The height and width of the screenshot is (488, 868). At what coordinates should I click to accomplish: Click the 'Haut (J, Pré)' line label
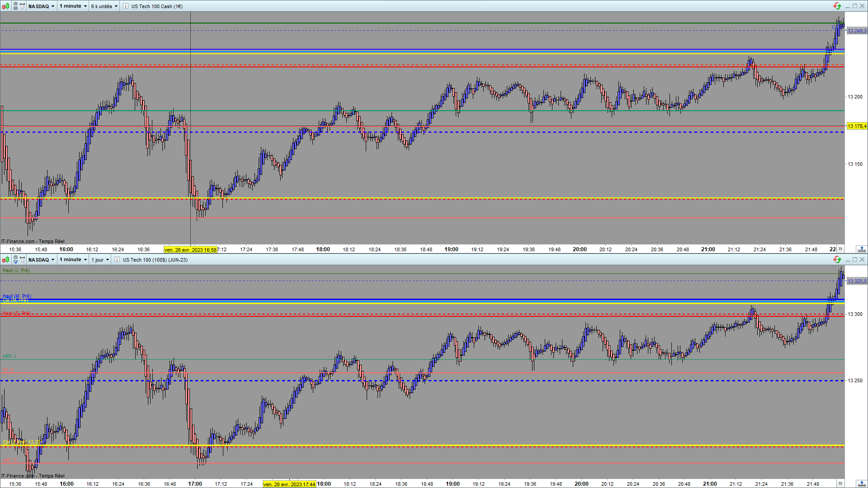16,270
